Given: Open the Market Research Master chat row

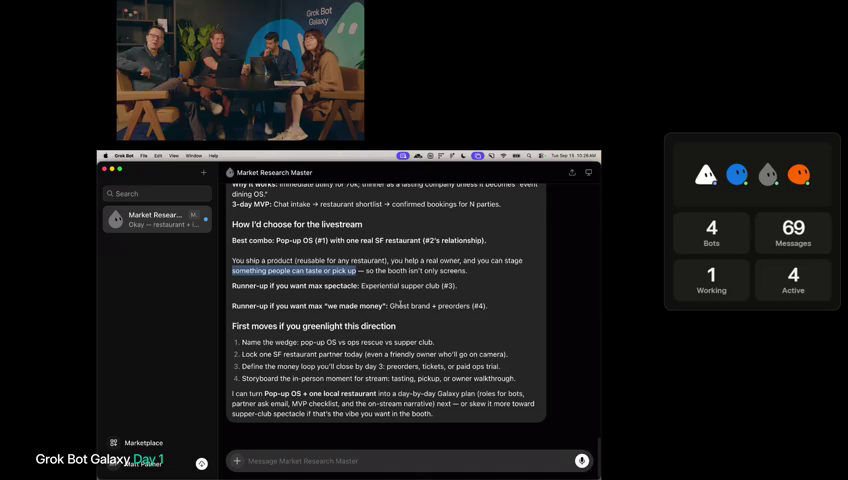Looking at the screenshot, I should [x=157, y=219].
